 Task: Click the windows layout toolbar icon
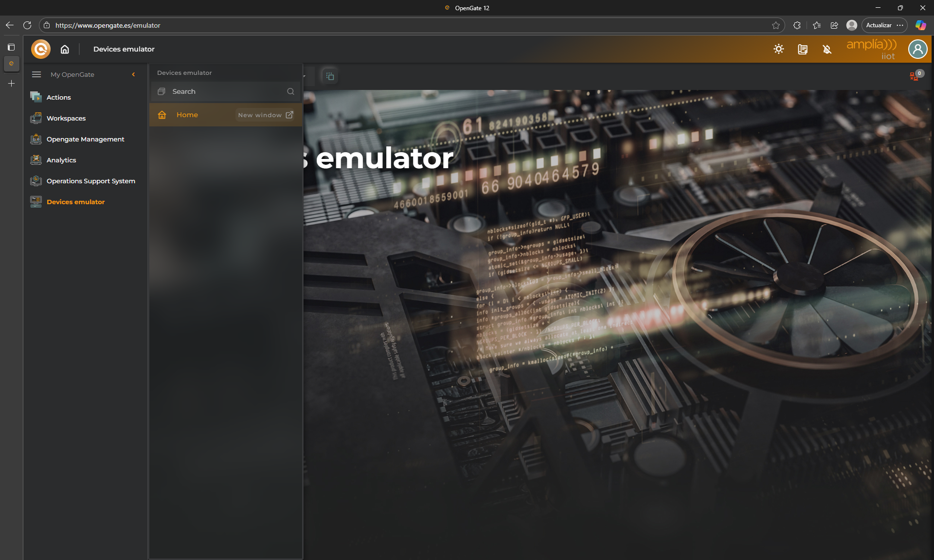(330, 76)
